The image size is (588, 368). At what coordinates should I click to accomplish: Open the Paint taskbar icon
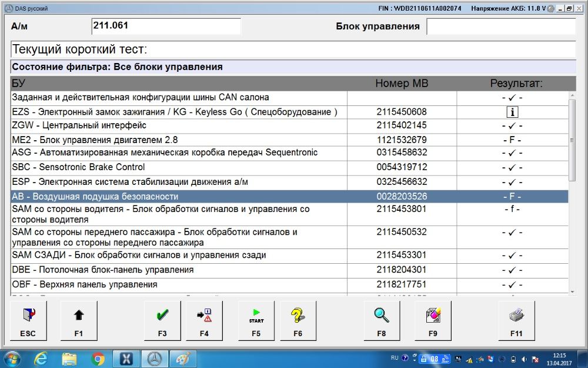point(183,359)
